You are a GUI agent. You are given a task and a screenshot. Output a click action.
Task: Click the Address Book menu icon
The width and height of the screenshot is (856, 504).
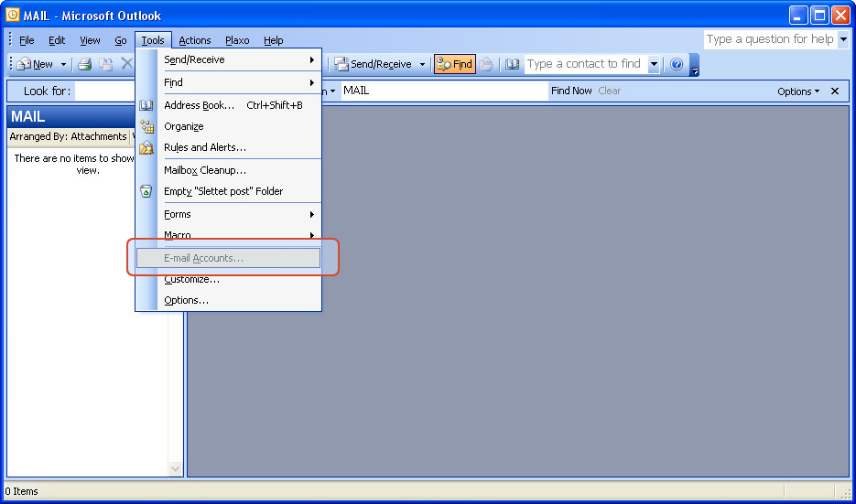146,105
